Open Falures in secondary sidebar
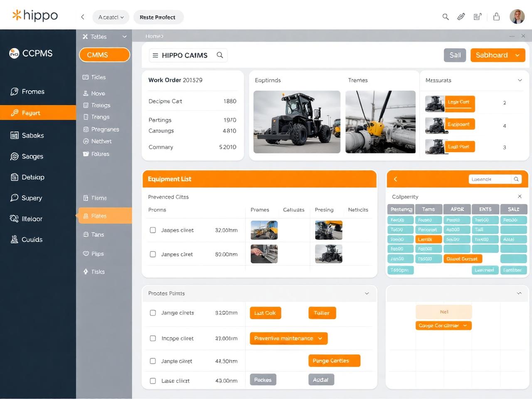This screenshot has height=399, width=532. pos(96,154)
